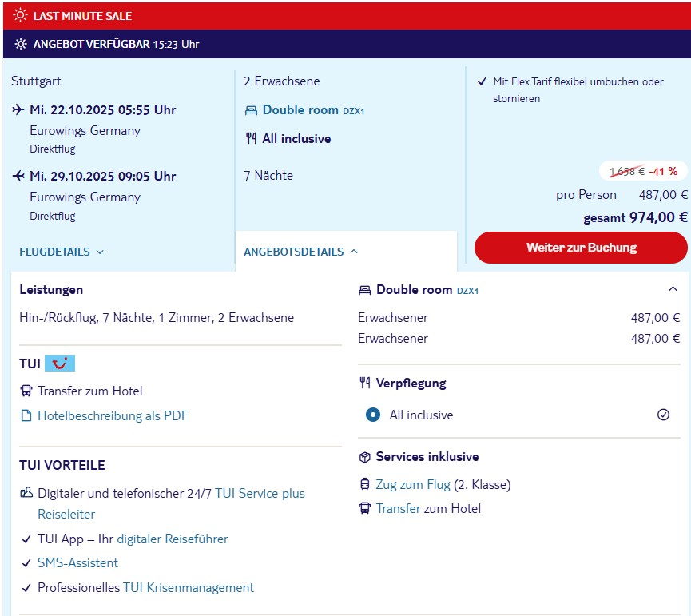Open the TUI Krisenmanagement link

click(189, 587)
